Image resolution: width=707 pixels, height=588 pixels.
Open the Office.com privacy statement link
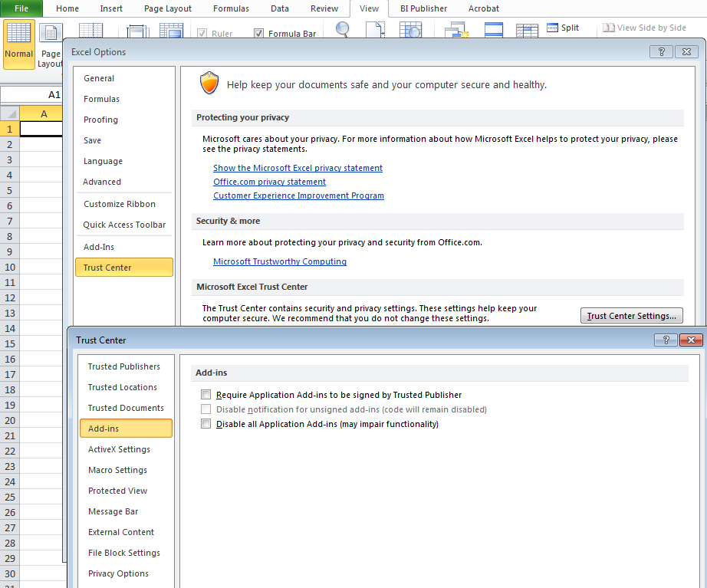[269, 182]
